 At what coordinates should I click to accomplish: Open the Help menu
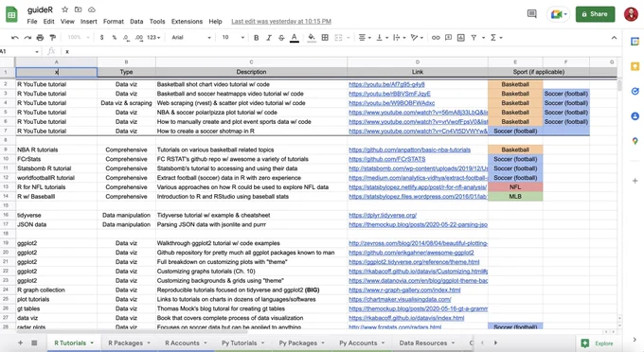coord(215,22)
